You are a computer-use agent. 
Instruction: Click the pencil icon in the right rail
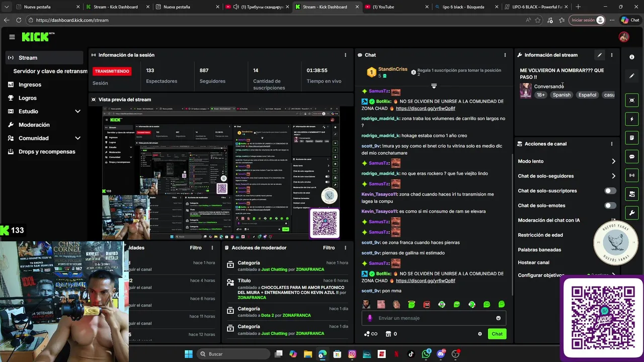632,76
